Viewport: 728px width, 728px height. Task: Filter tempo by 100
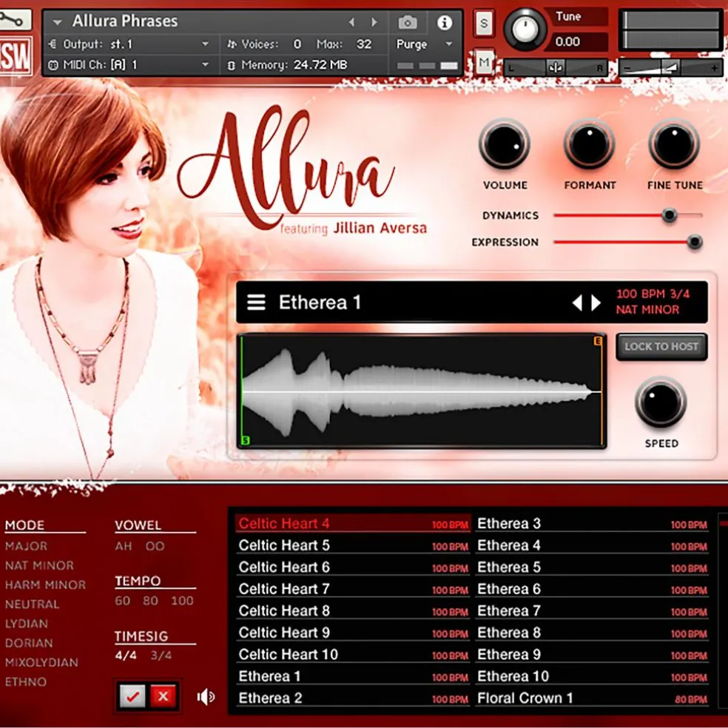(182, 601)
